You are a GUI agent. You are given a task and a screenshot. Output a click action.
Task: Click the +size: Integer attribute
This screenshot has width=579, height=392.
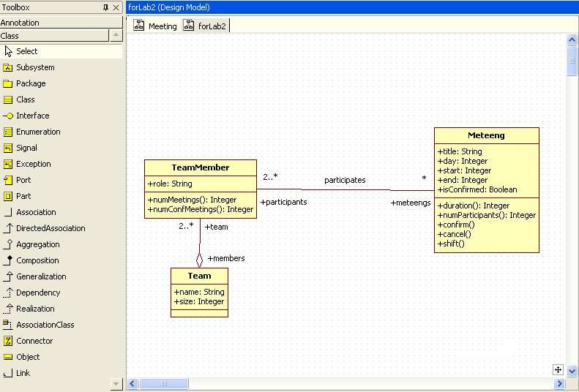pyautogui.click(x=199, y=301)
